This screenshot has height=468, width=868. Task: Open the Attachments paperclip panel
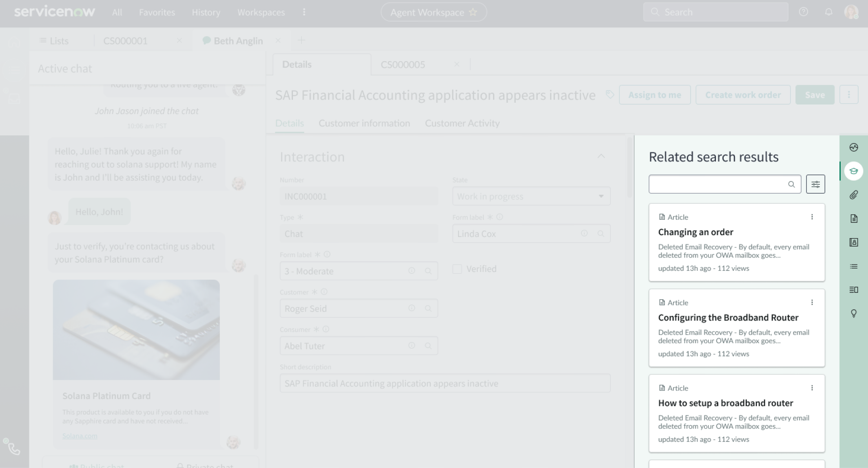point(854,195)
